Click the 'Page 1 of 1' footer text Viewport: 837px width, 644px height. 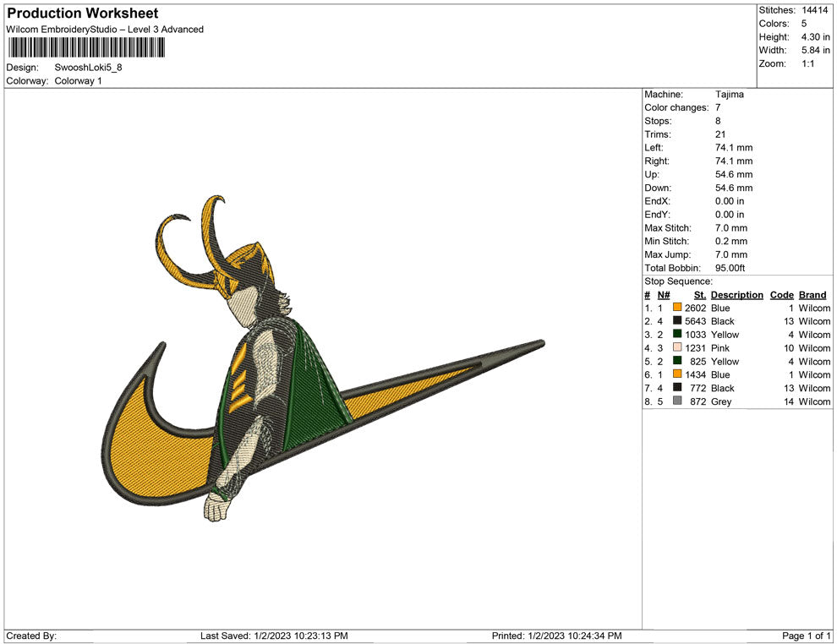click(x=806, y=636)
